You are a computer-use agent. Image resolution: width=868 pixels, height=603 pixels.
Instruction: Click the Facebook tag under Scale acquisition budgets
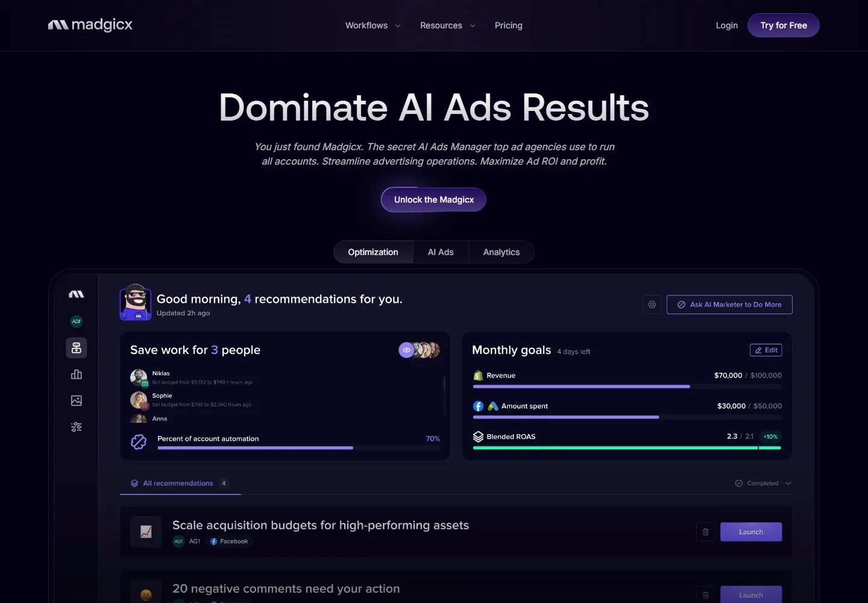click(229, 541)
